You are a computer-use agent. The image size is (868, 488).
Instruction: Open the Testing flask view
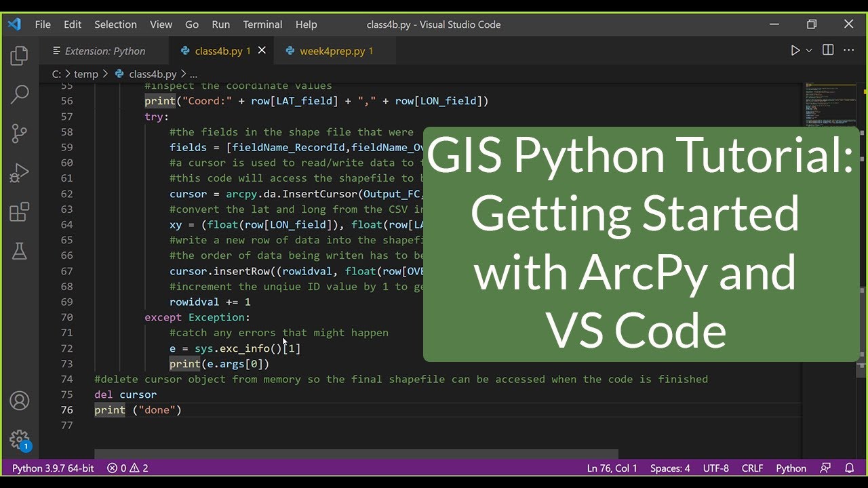19,251
